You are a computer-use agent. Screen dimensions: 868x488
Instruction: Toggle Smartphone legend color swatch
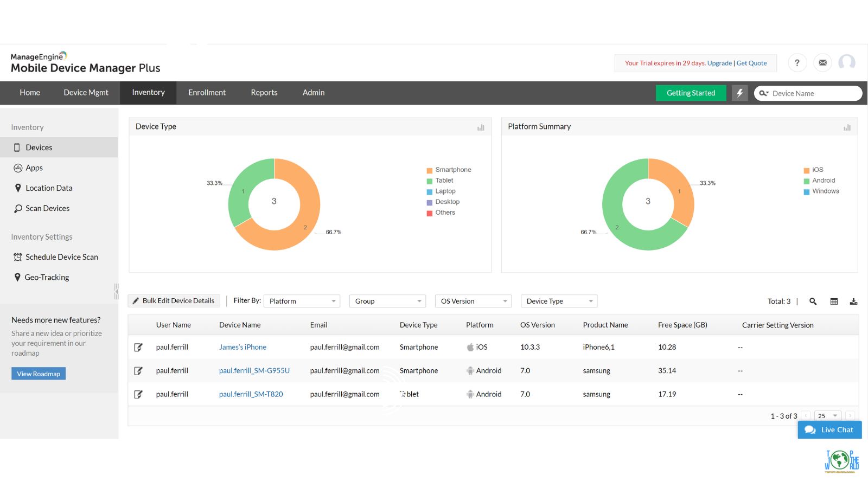(430, 170)
